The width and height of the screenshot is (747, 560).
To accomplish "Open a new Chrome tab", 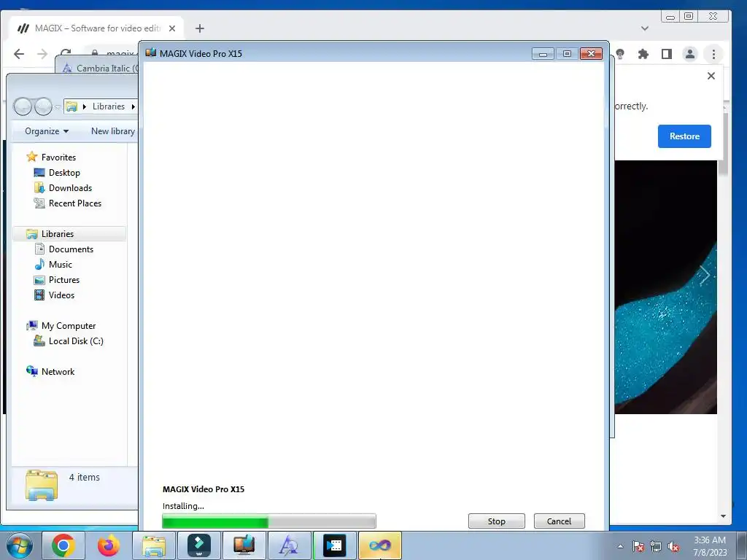I will [x=200, y=28].
